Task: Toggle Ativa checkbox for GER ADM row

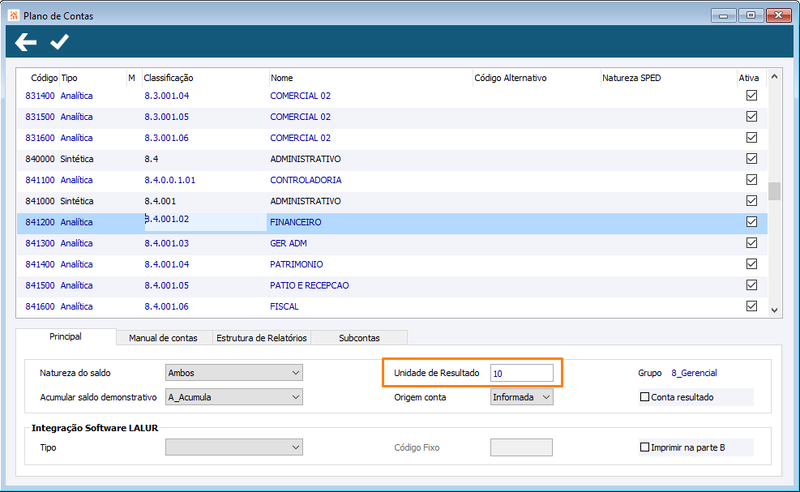Action: pos(751,243)
